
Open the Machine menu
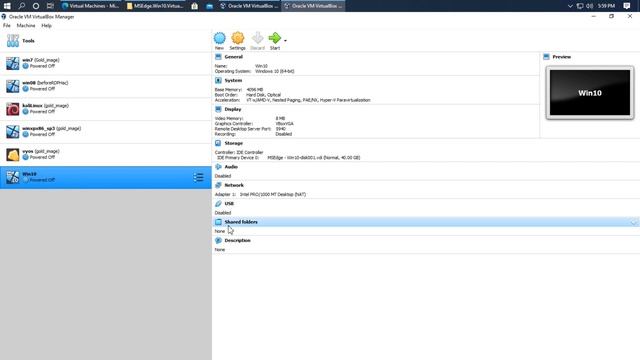point(26,26)
